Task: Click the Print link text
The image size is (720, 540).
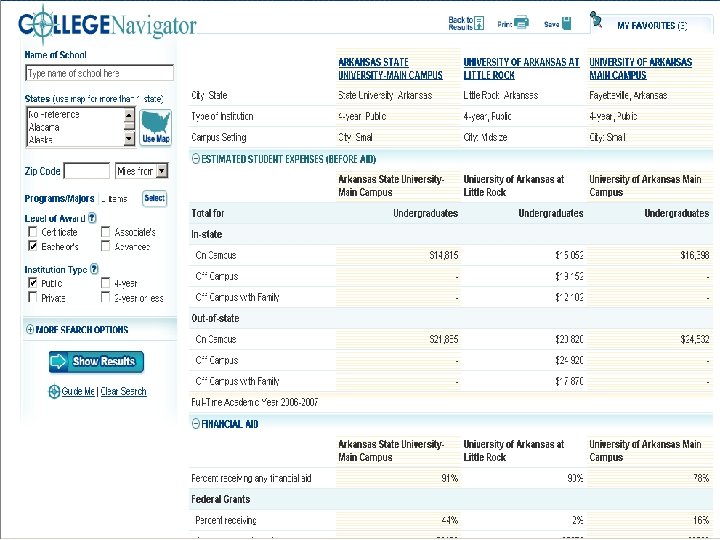Action: pyautogui.click(x=505, y=24)
